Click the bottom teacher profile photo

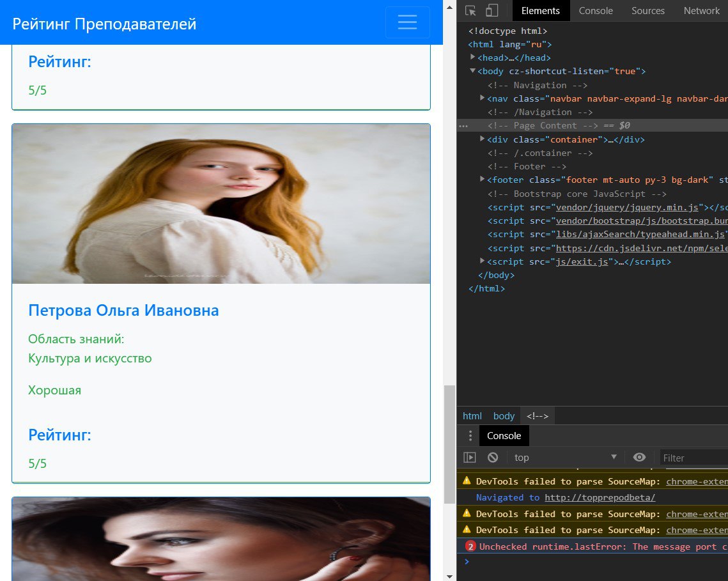point(221,539)
